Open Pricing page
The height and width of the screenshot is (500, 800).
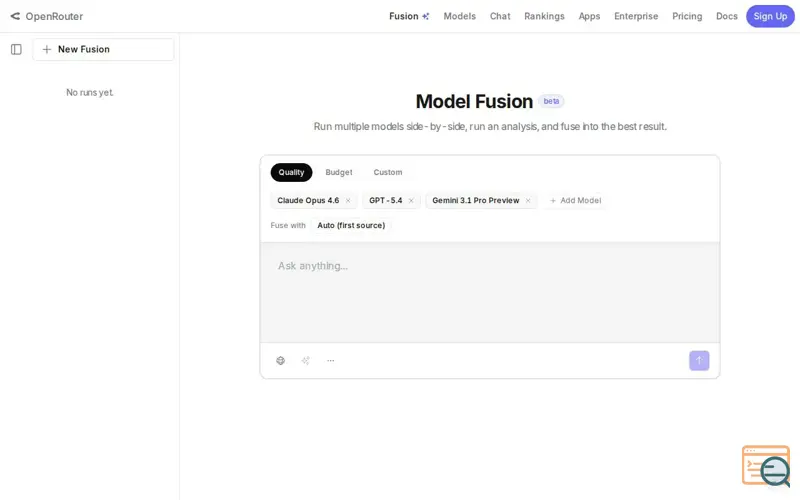[x=687, y=16]
